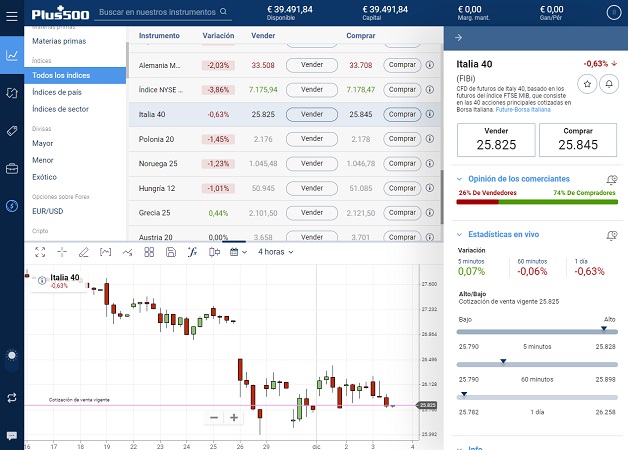Click the traders' sentiment bar
This screenshot has height=450, width=628.
tap(537, 202)
